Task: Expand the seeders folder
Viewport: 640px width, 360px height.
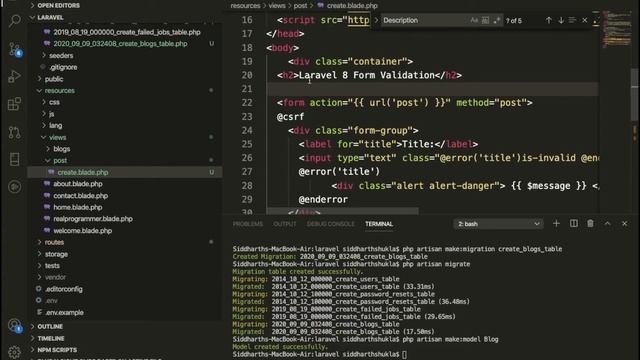Action: click(61, 56)
